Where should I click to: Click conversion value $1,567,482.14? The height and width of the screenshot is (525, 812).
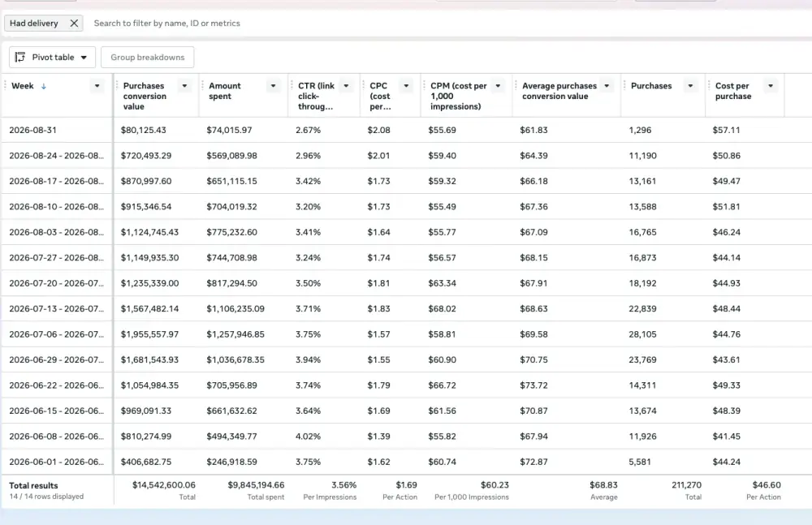coord(149,308)
